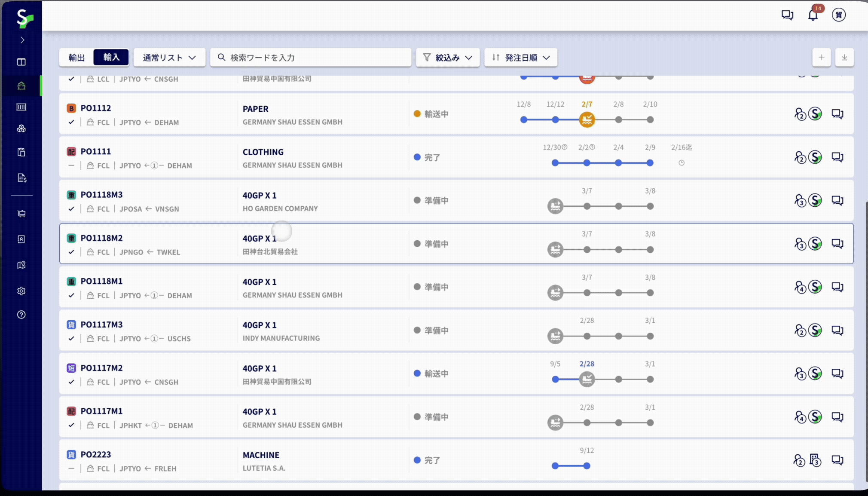Open the 通常リスト dropdown
The height and width of the screenshot is (496, 868).
(x=169, y=58)
